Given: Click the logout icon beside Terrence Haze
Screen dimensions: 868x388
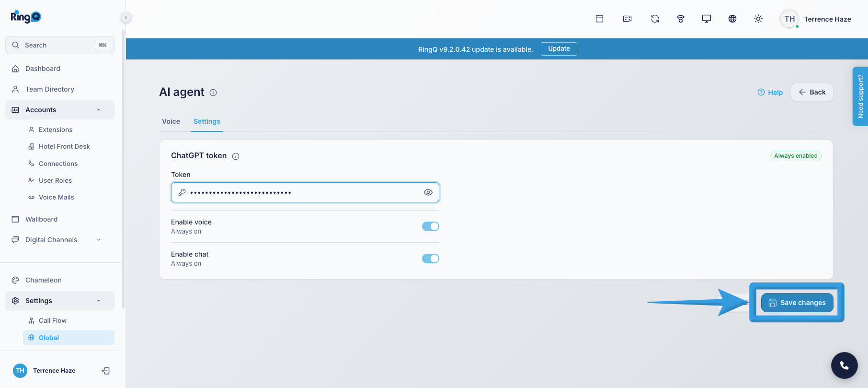Looking at the screenshot, I should coord(106,371).
